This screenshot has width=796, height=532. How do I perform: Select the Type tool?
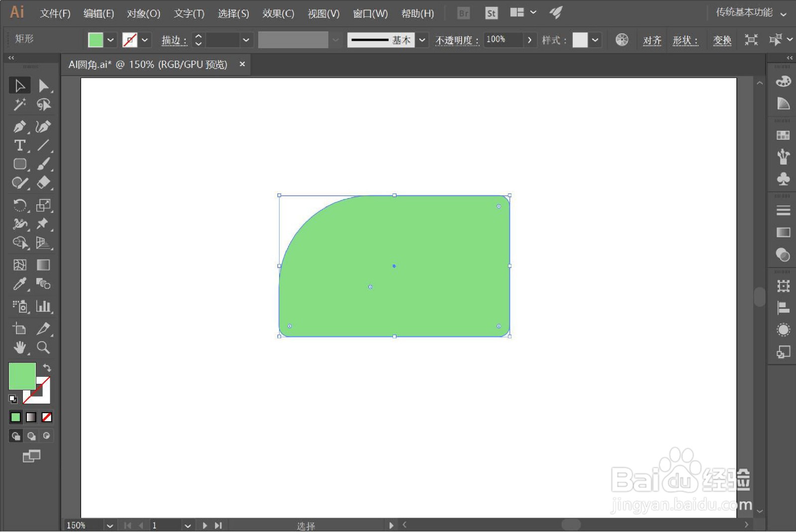tap(20, 145)
